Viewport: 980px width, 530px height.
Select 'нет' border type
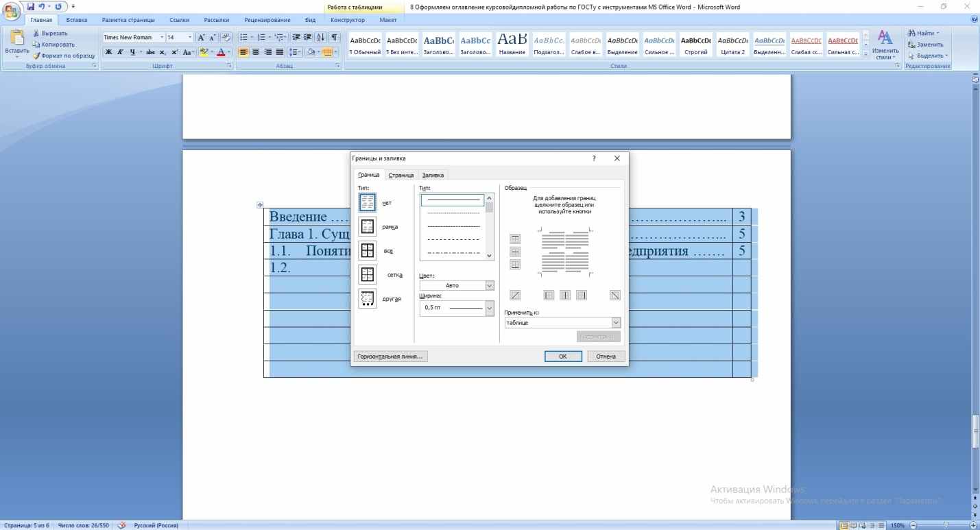click(x=368, y=202)
